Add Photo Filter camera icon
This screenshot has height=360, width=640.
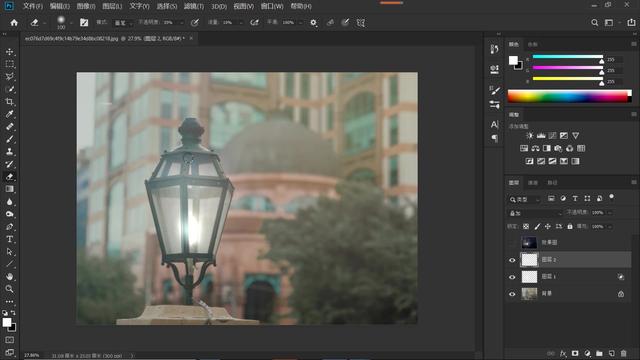coord(558,148)
